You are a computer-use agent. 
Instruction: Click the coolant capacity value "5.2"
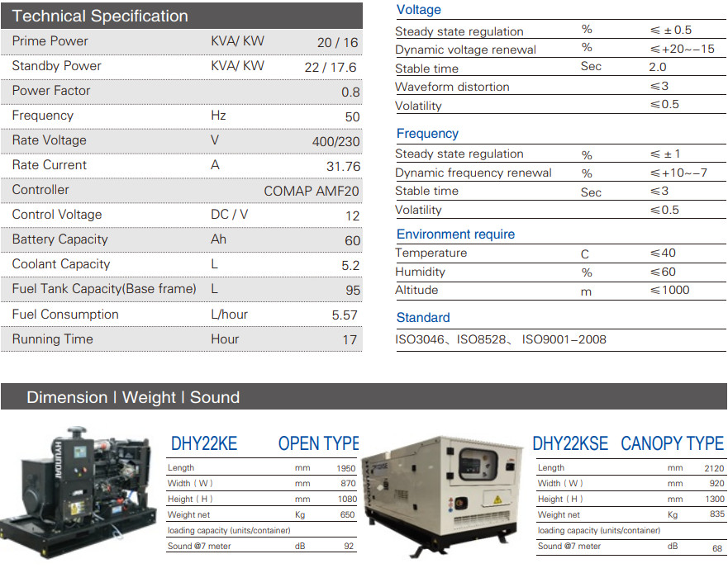coord(350,265)
